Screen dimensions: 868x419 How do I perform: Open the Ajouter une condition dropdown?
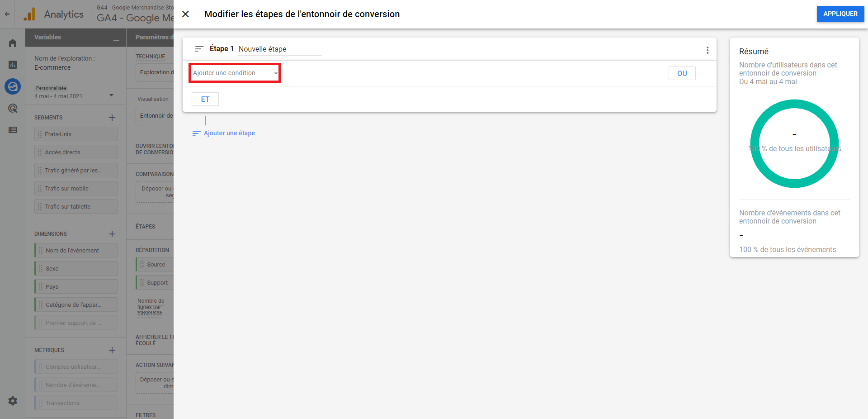click(235, 73)
